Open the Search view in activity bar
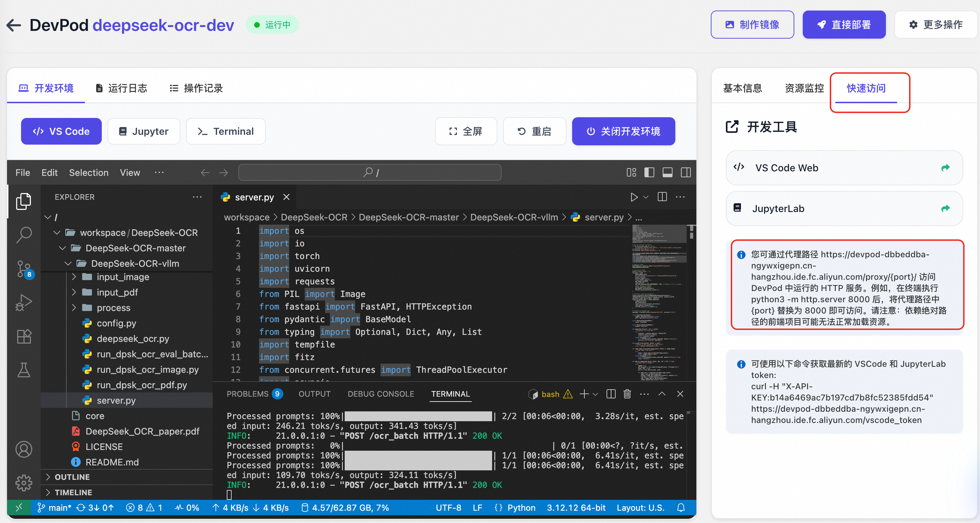Viewport: 980px width, 523px height. click(24, 234)
